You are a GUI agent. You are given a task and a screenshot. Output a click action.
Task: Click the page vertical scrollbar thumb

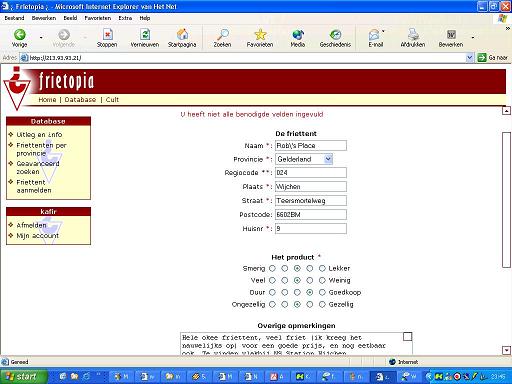[x=506, y=200]
